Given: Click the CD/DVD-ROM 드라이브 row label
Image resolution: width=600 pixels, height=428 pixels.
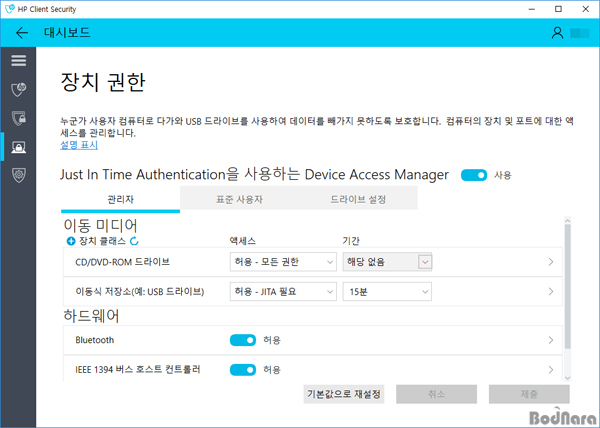Looking at the screenshot, I should (122, 262).
